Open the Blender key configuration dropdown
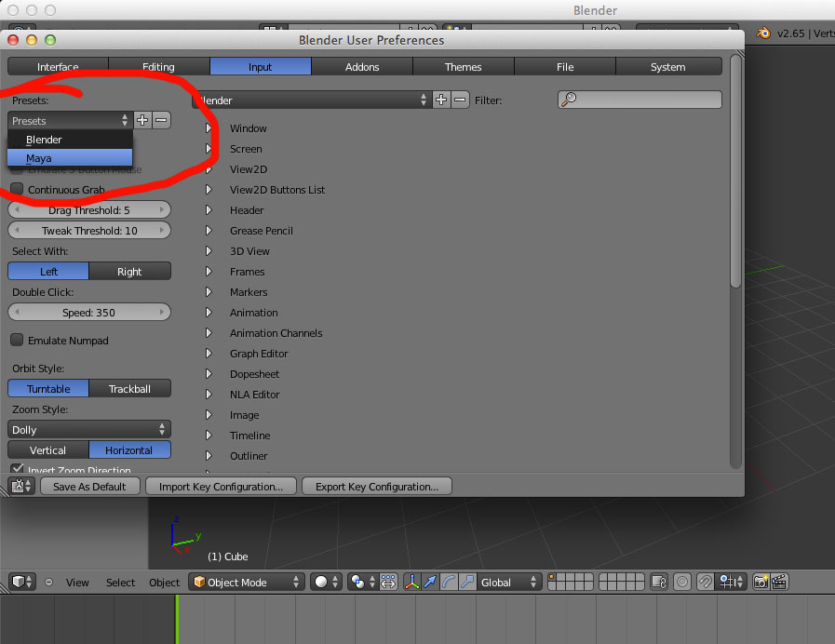 tap(311, 100)
